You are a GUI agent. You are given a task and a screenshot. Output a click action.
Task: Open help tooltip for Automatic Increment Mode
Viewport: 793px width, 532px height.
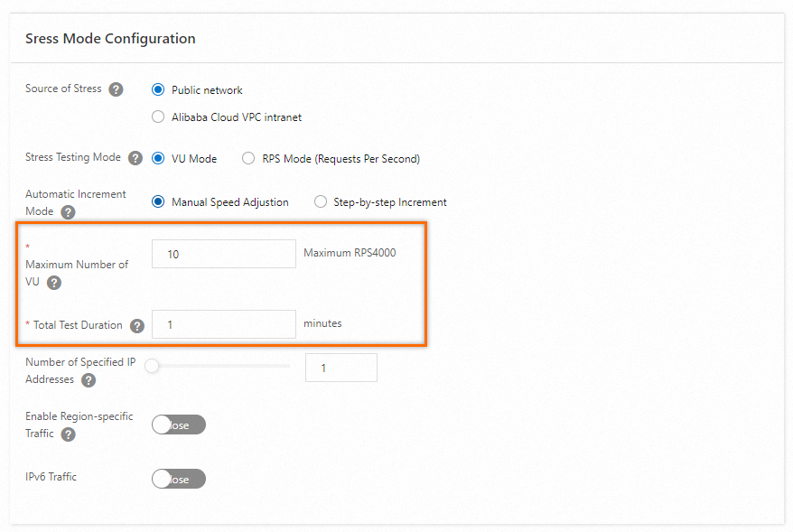pyautogui.click(x=68, y=212)
